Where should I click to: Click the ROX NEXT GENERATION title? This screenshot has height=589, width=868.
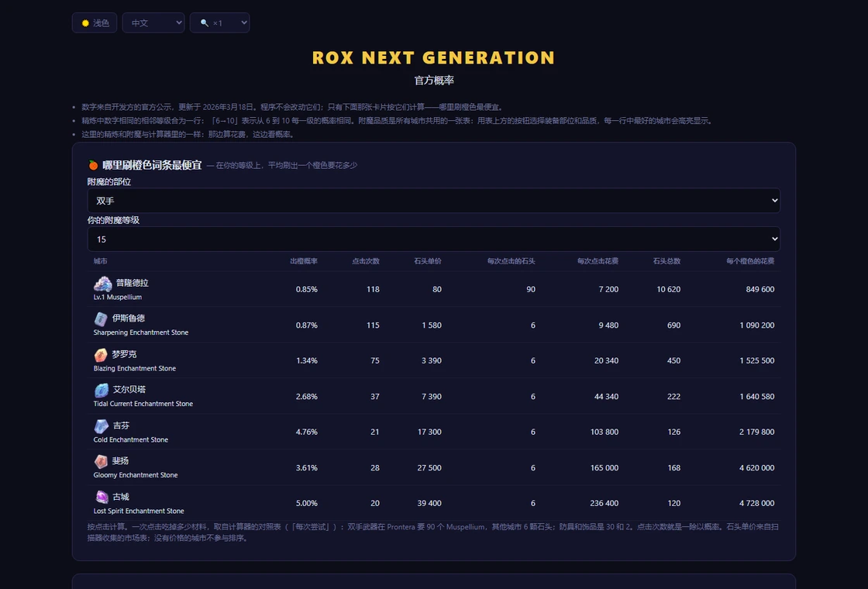(x=434, y=57)
